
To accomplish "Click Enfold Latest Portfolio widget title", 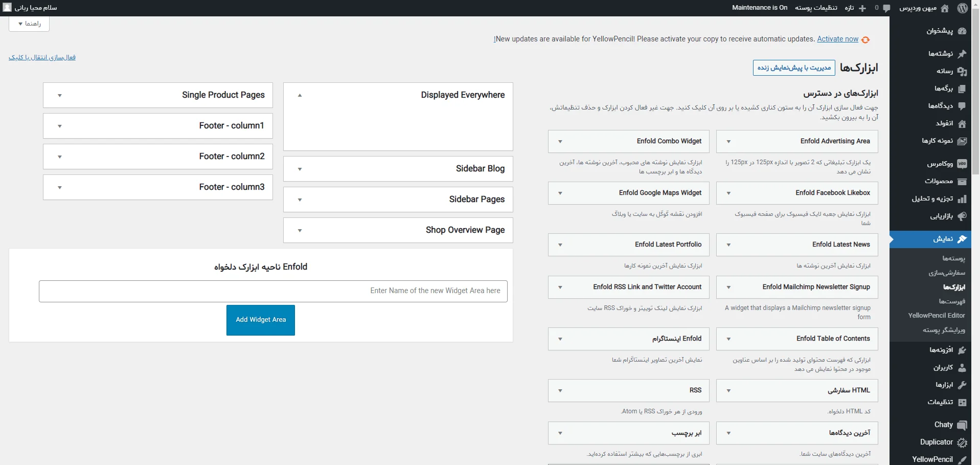I will [x=668, y=245].
